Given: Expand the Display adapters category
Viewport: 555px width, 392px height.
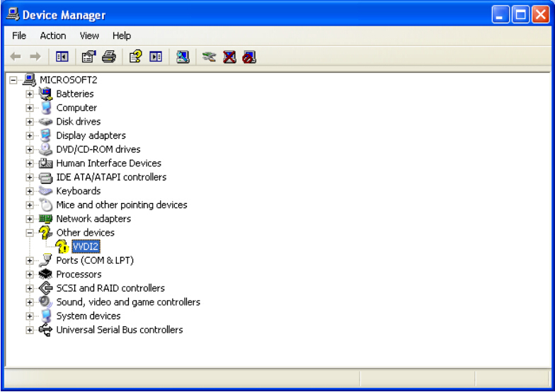Looking at the screenshot, I should pyautogui.click(x=30, y=136).
